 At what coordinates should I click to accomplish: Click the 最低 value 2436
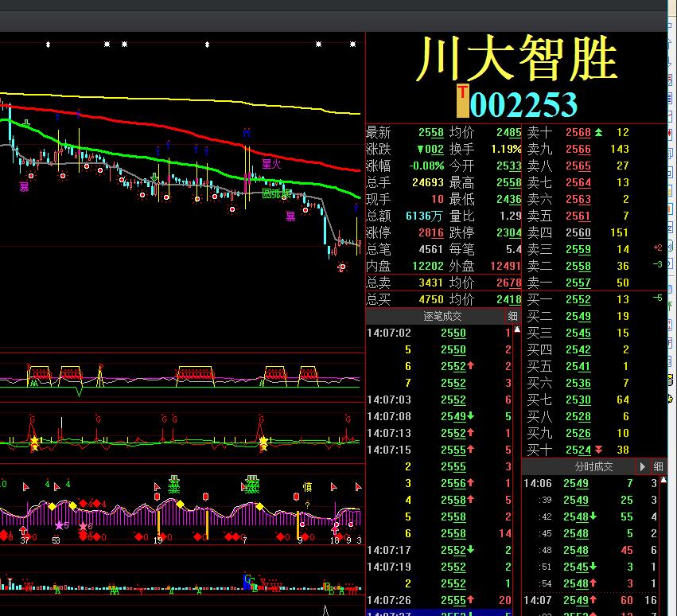click(x=509, y=200)
